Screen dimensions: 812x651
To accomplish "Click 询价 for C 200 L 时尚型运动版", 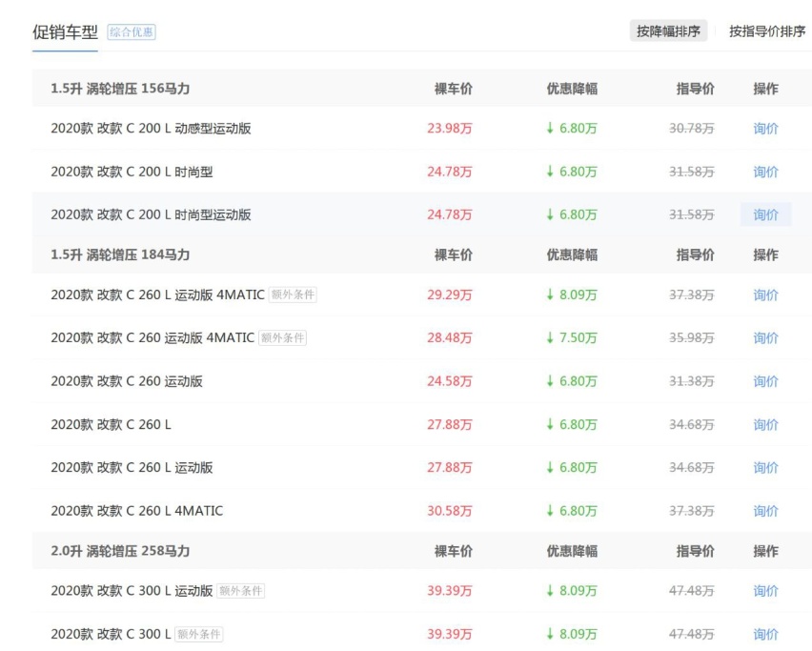I will click(765, 214).
